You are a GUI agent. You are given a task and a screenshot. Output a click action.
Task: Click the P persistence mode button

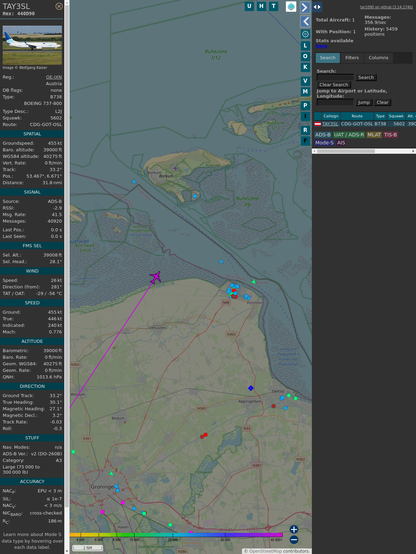[x=305, y=105]
